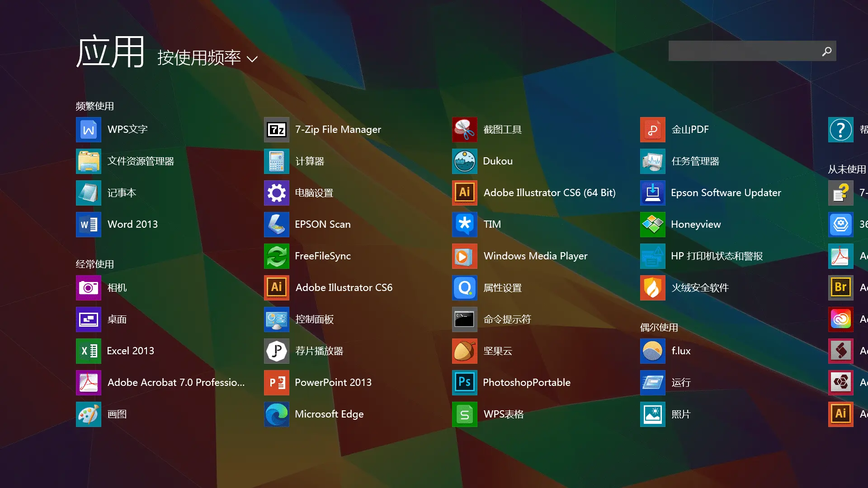Viewport: 868px width, 488px height.
Task: Open the f.lux app icon
Action: (653, 351)
